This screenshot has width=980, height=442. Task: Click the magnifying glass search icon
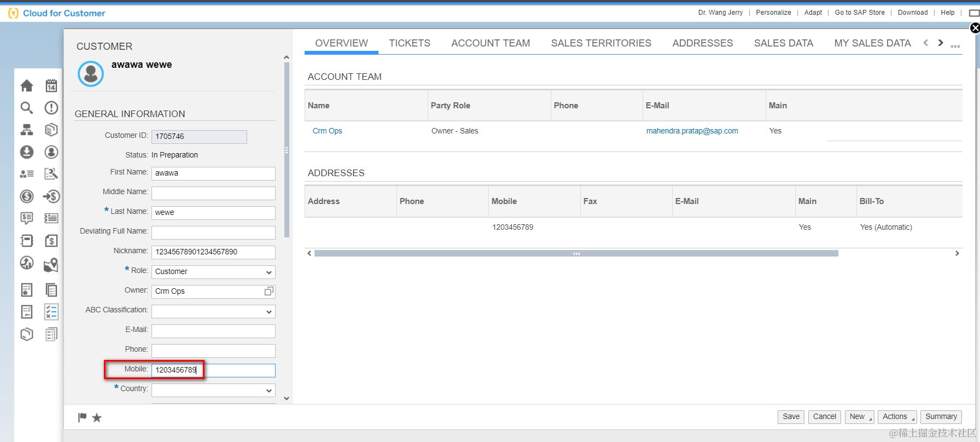point(27,108)
